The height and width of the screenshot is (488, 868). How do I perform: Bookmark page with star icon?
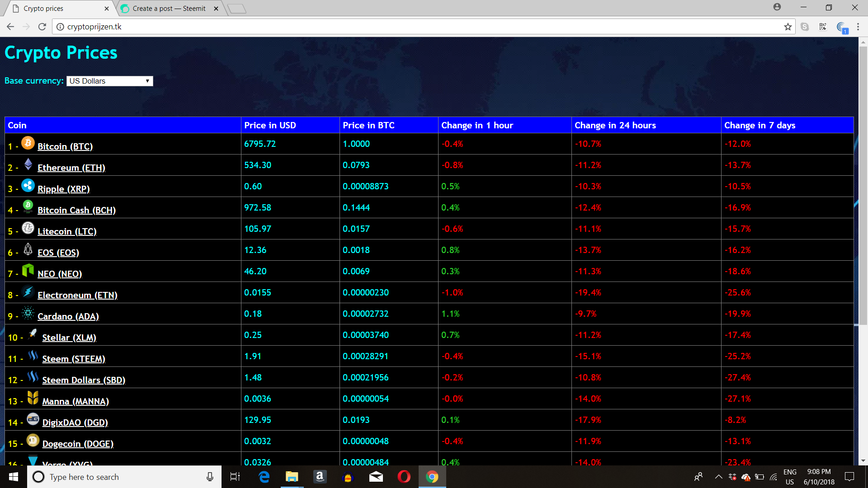tap(788, 27)
